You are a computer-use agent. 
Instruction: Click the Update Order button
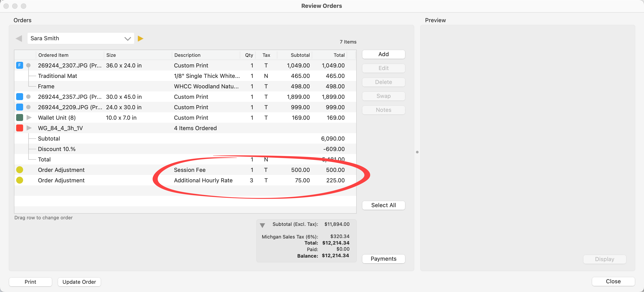coord(79,282)
